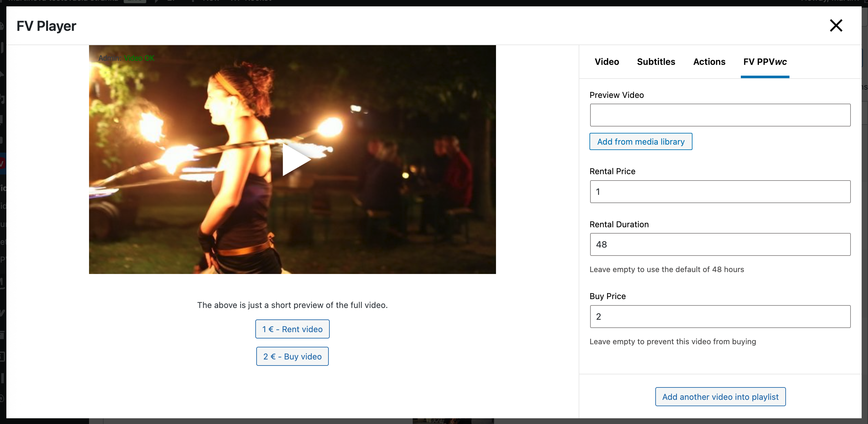Click the Preview Video label
Viewport: 868px width, 424px height.
616,95
